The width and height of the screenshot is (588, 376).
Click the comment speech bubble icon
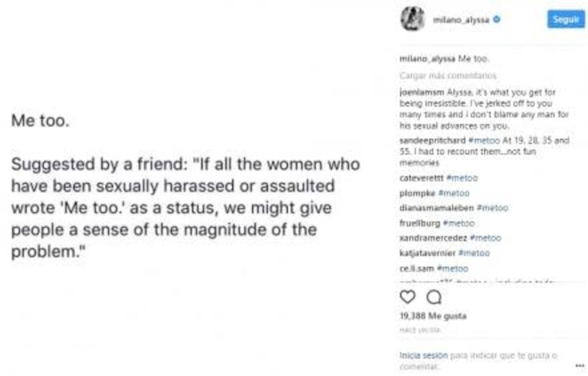click(433, 297)
